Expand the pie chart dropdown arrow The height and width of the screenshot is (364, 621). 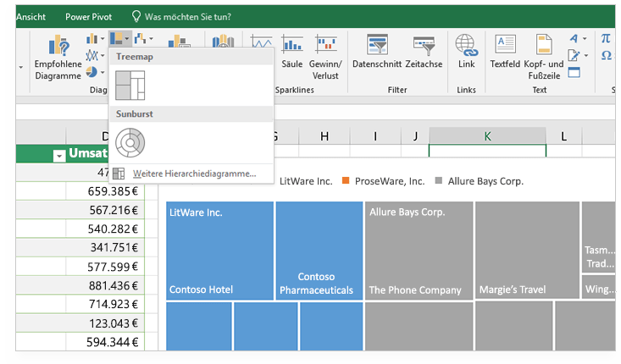[x=103, y=72]
